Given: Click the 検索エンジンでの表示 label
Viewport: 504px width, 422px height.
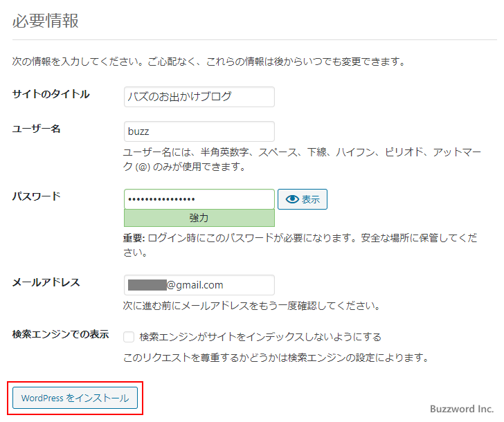Looking at the screenshot, I should [x=60, y=334].
